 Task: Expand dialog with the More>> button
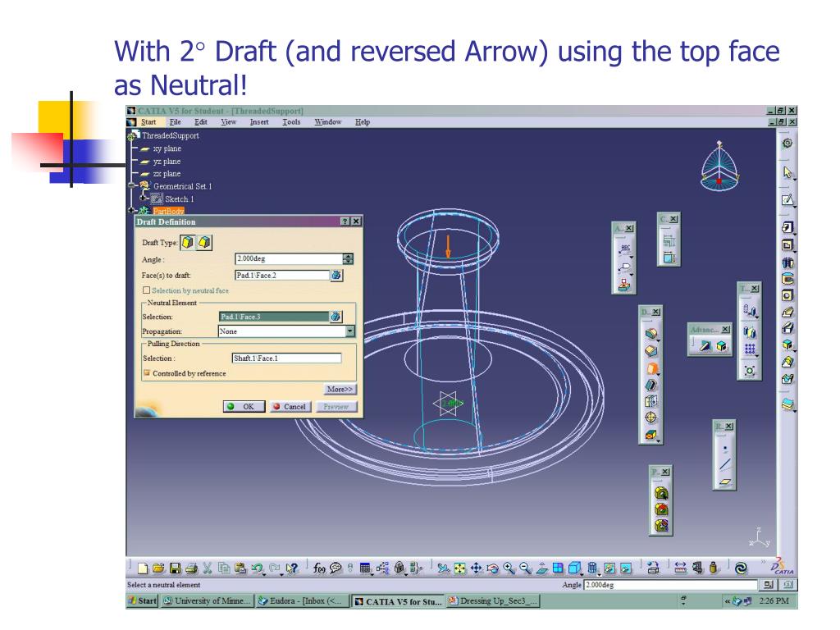coord(340,389)
